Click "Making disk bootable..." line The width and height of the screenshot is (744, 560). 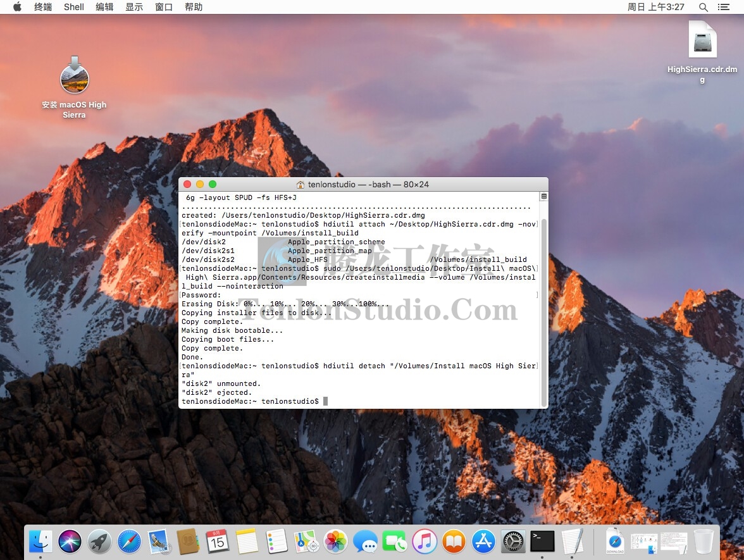pyautogui.click(x=232, y=331)
